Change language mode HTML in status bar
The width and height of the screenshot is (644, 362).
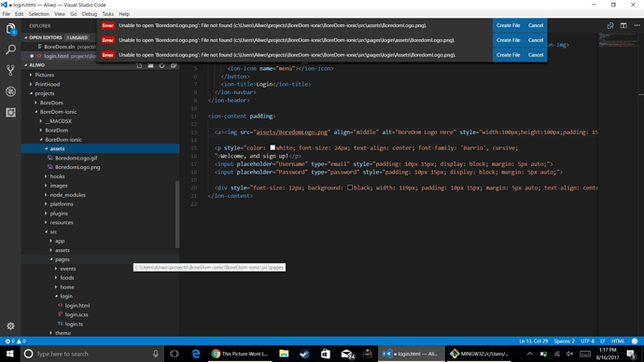click(618, 341)
